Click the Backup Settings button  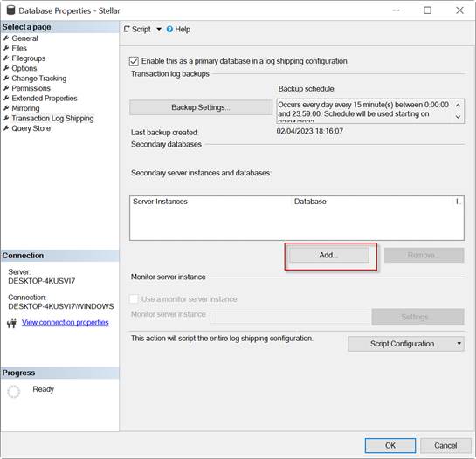pos(201,107)
